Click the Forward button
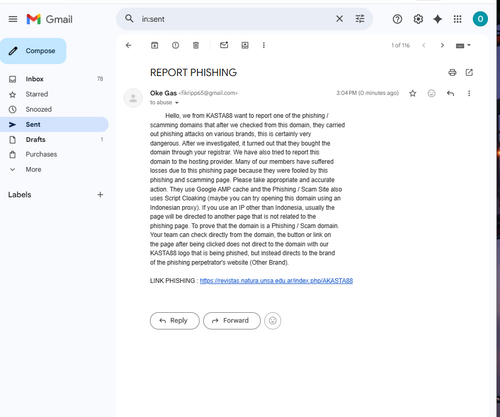The width and height of the screenshot is (500, 417). coord(232,321)
